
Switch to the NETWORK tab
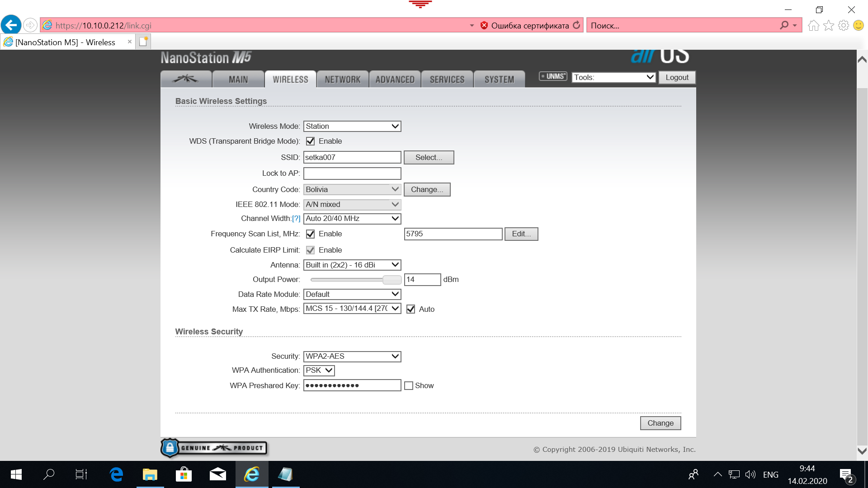coord(343,80)
